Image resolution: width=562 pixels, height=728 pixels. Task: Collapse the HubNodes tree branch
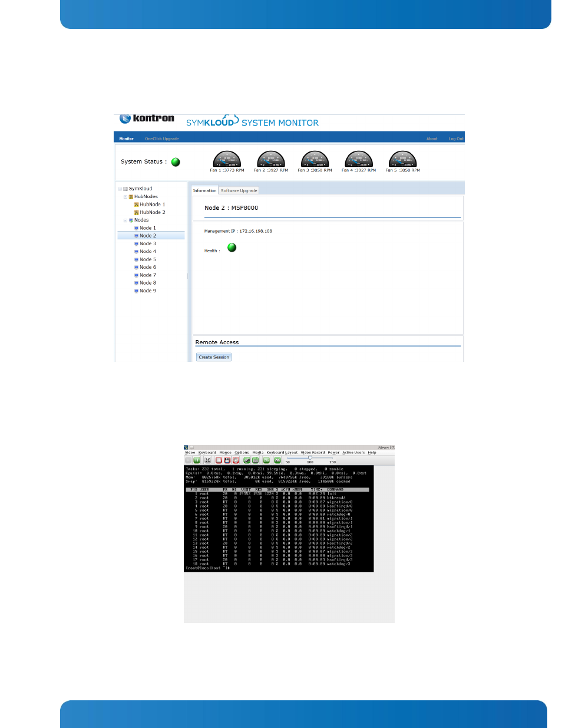coord(125,197)
